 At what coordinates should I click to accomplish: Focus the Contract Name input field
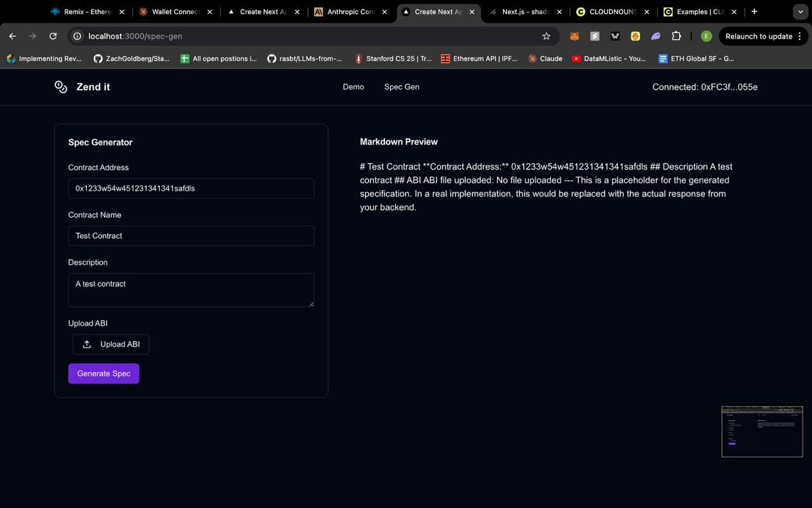(x=191, y=236)
